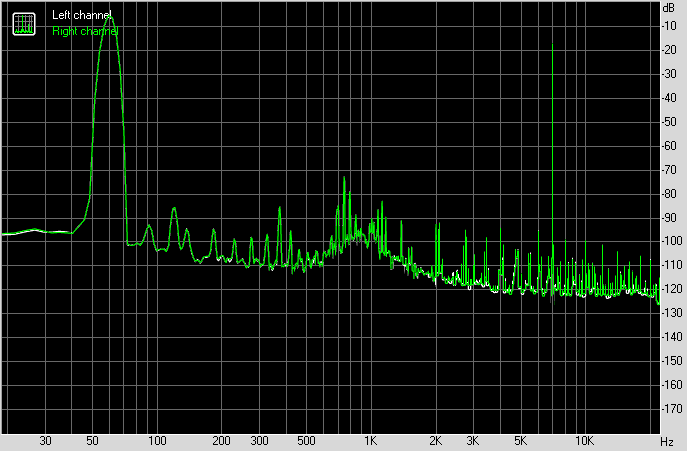Screen dimensions: 687x451
Task: Click the 5K frequency axis label
Action: [520, 440]
